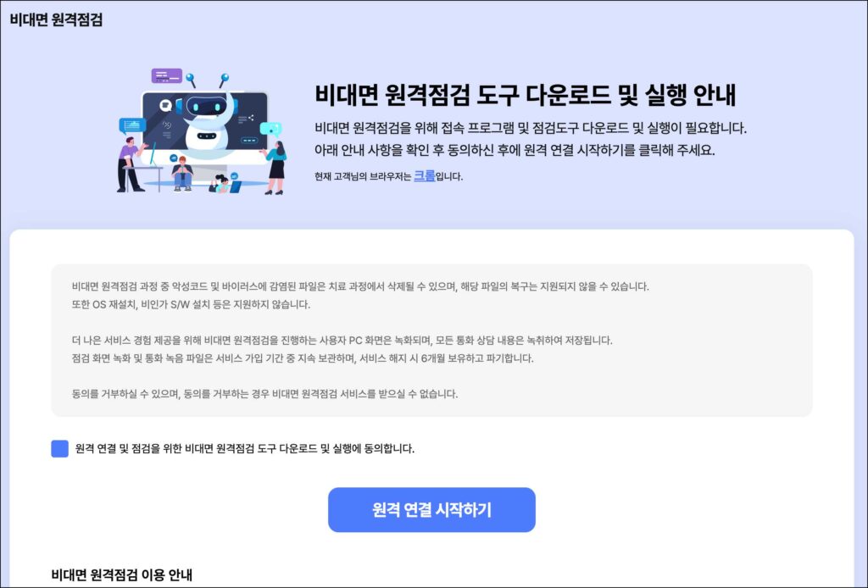This screenshot has width=868, height=588.
Task: Click the gray notice box about recording and storage
Action: coord(431,341)
